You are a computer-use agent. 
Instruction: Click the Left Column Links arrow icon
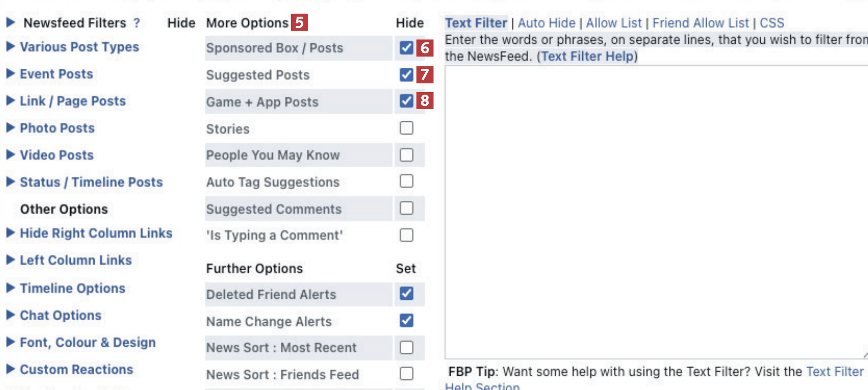[10, 260]
